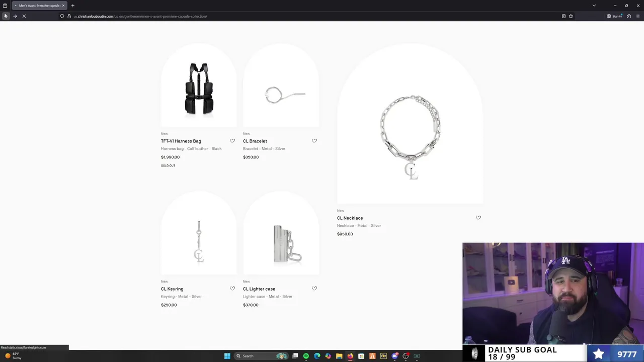The image size is (644, 362).
Task: Click 'Bracelet - Metal - Silver' description
Action: (264, 149)
